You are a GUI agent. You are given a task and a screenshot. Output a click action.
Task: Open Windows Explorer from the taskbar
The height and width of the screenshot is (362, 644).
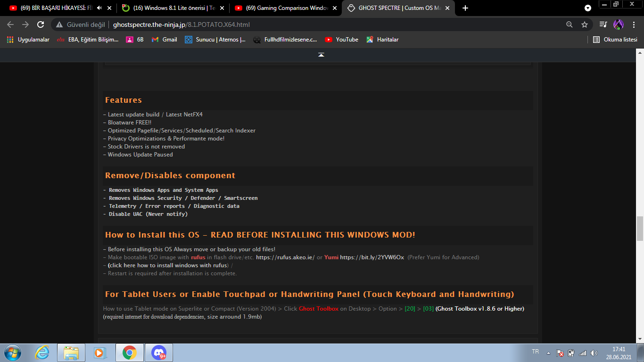71,353
